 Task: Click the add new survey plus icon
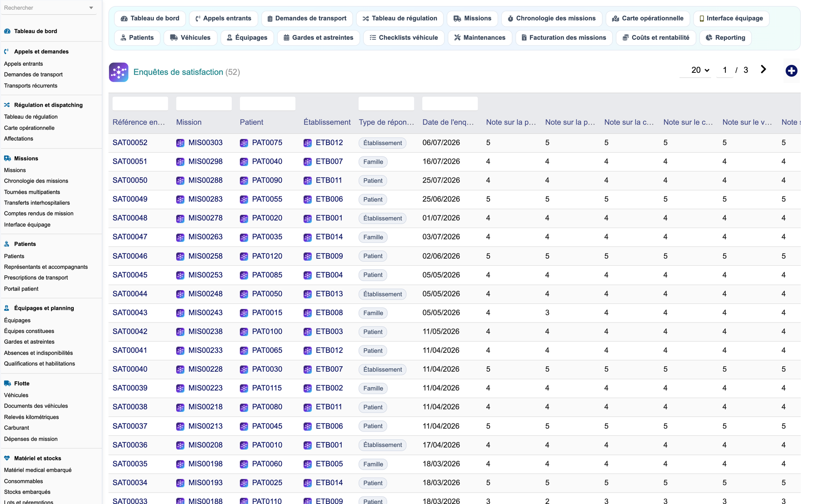[x=791, y=71]
